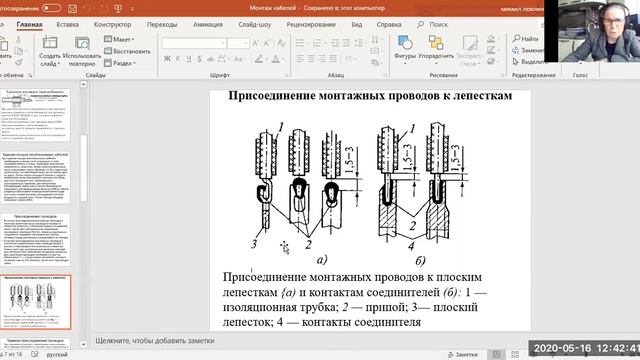Open the Слайд-шоу ribbon tab
The height and width of the screenshot is (360, 640).
click(255, 24)
